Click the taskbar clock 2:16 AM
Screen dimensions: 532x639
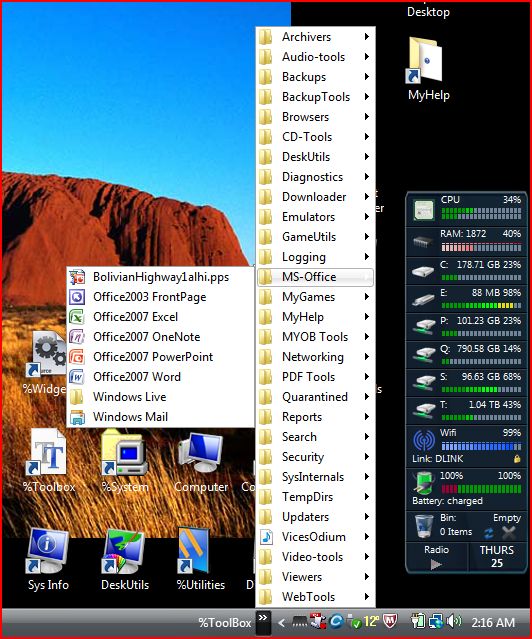pyautogui.click(x=493, y=623)
